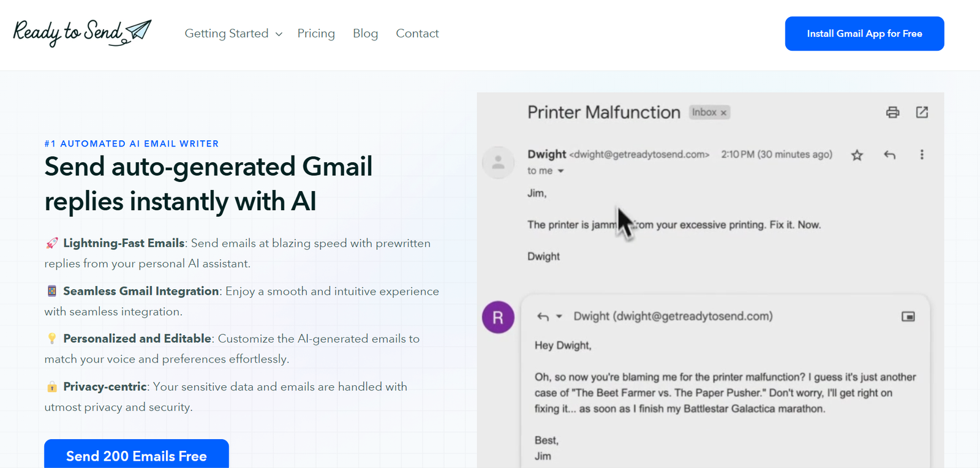Click pop-out reply window icon

click(908, 317)
